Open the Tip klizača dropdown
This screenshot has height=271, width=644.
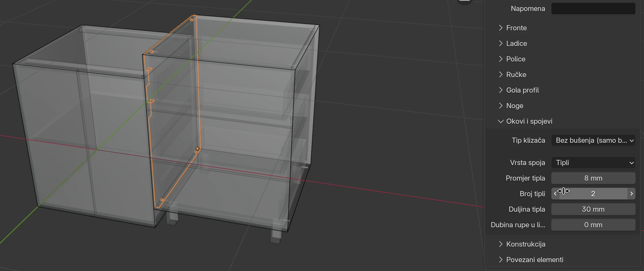[x=593, y=140]
